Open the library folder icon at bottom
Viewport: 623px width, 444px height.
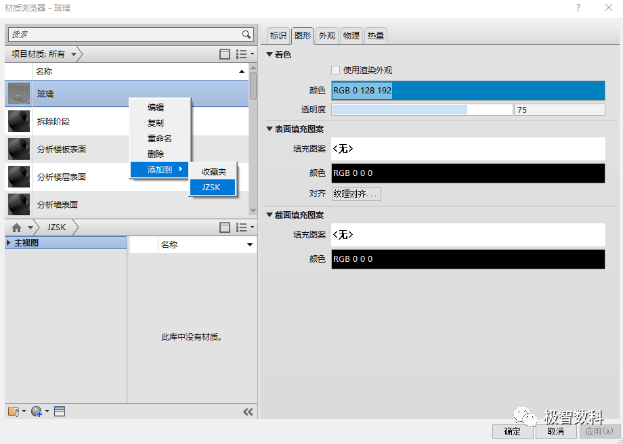click(x=16, y=411)
